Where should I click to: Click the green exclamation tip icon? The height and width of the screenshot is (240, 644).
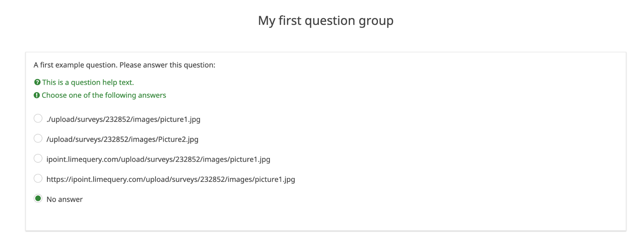pos(37,95)
